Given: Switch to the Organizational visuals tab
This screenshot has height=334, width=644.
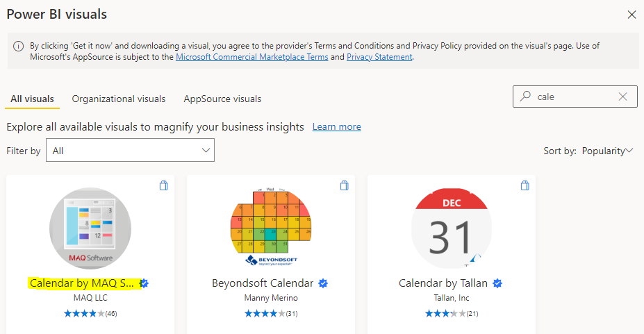Looking at the screenshot, I should (119, 99).
